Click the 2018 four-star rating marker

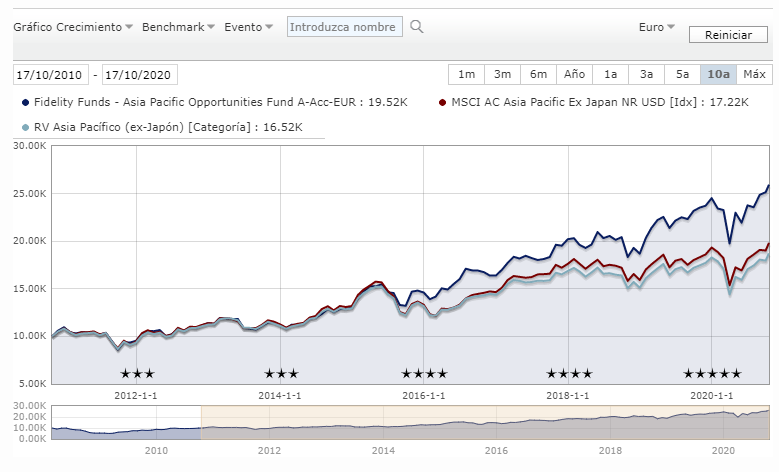point(569,374)
